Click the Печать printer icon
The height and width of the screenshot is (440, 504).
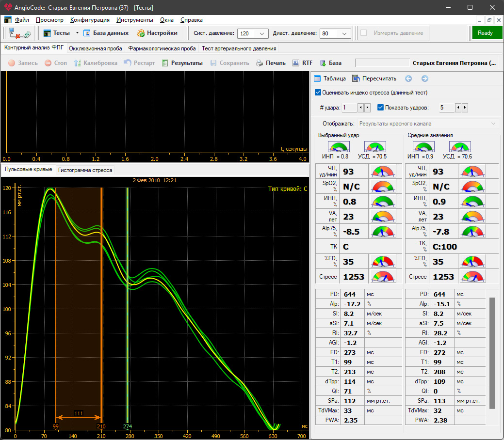pyautogui.click(x=260, y=63)
